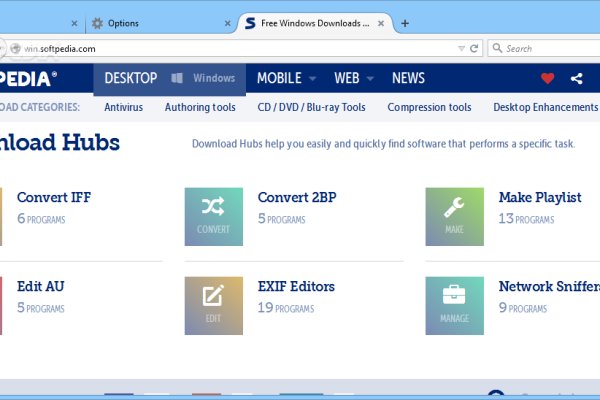Click the share icon in site header
Screen dimensions: 600x400
(577, 78)
